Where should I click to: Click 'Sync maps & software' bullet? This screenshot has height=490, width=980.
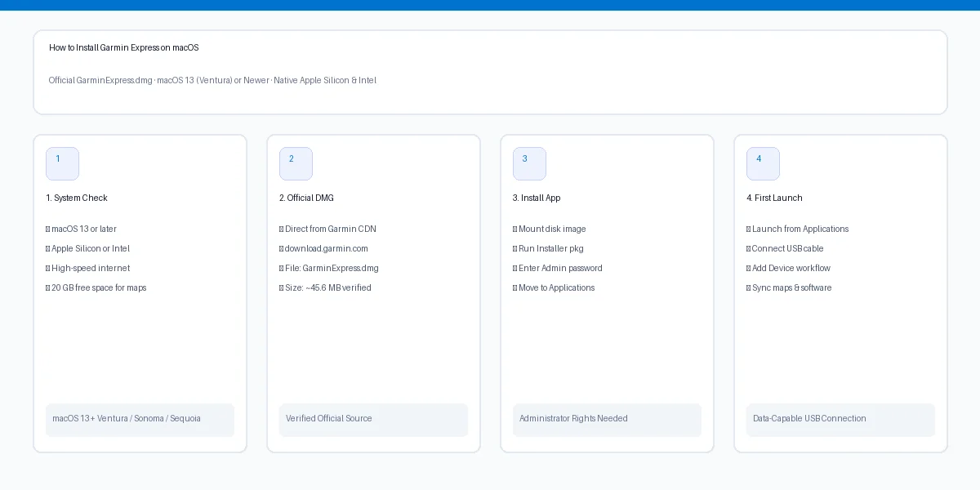[x=789, y=287]
